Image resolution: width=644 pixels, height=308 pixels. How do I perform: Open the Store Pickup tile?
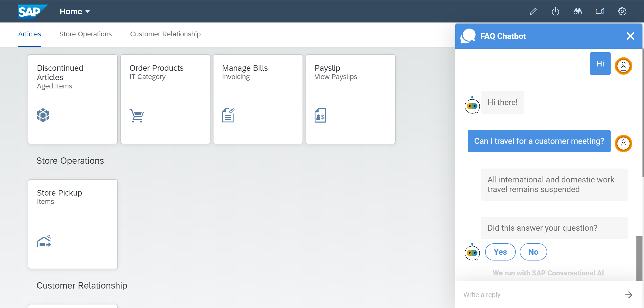pos(73,224)
